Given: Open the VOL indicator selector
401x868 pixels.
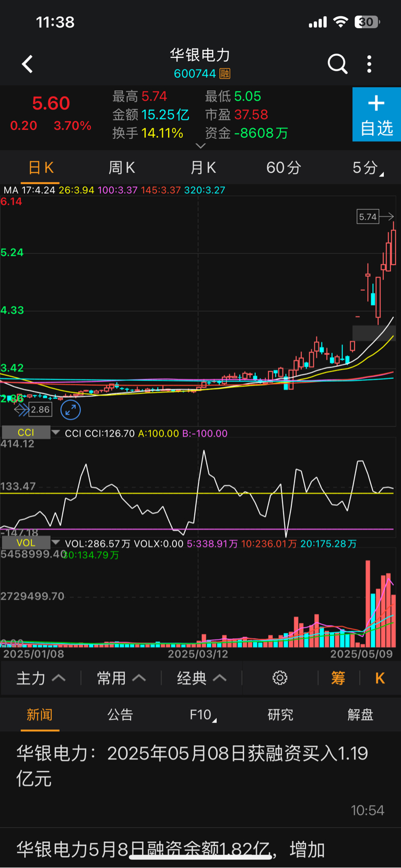Looking at the screenshot, I should tap(31, 543).
